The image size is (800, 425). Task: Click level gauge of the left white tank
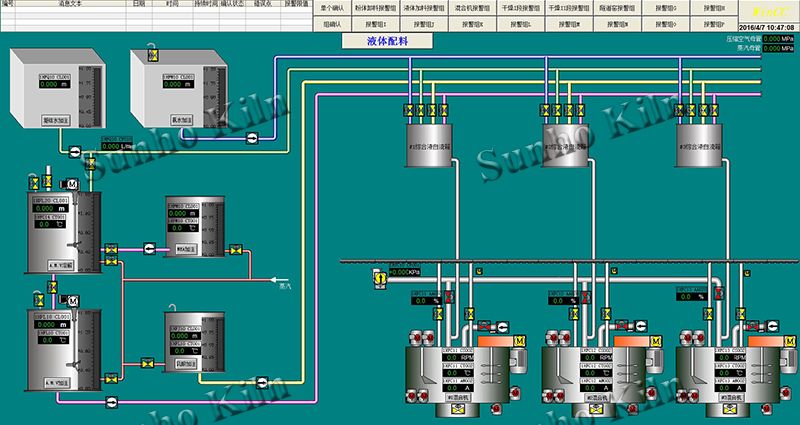pyautogui.click(x=90, y=95)
